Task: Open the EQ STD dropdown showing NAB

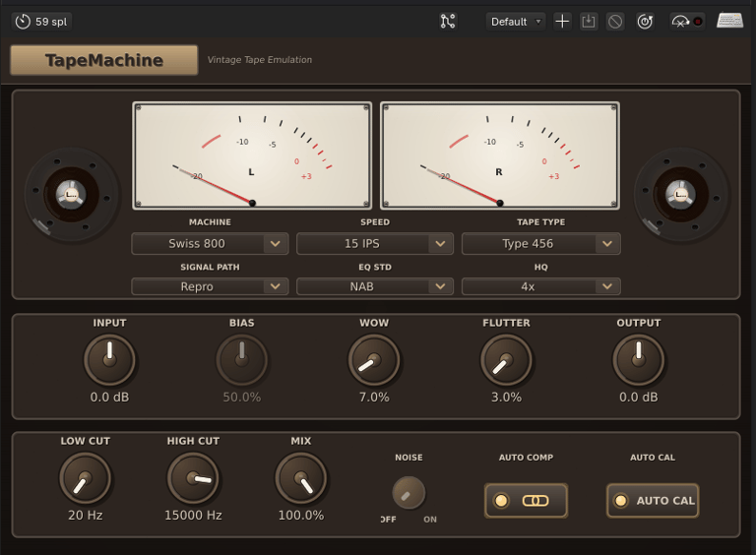Action: pos(375,286)
